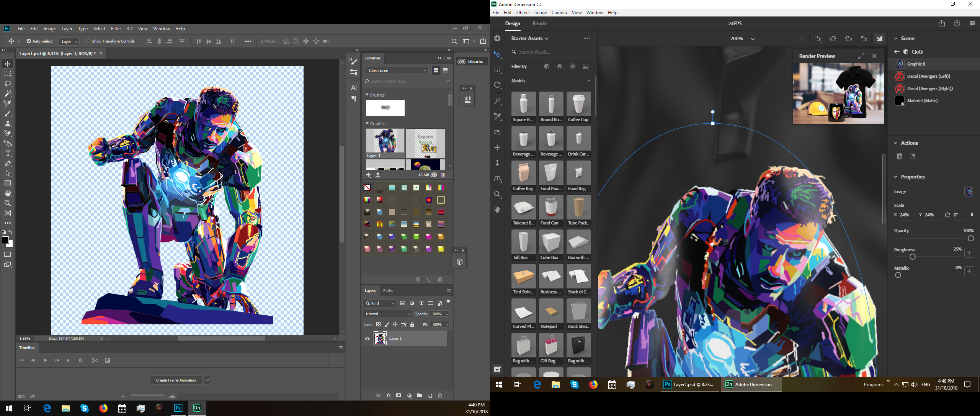Adjust Roughness slider handle in Dimension
This screenshot has width=980, height=416.
[913, 257]
